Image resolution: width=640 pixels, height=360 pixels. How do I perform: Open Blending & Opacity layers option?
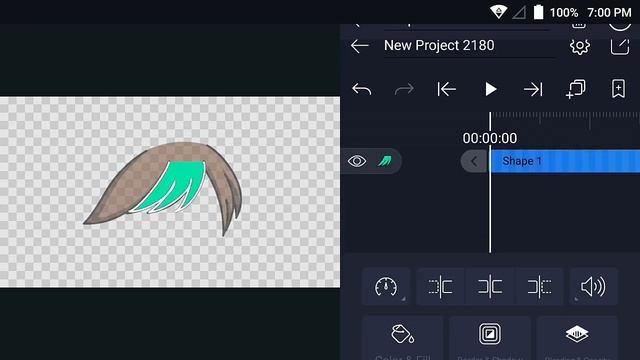tap(577, 338)
